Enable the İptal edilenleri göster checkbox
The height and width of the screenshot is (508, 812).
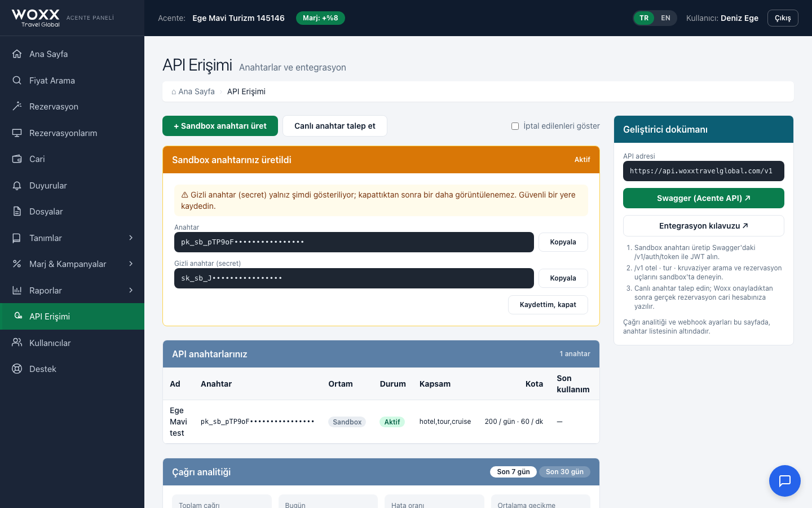pos(515,126)
